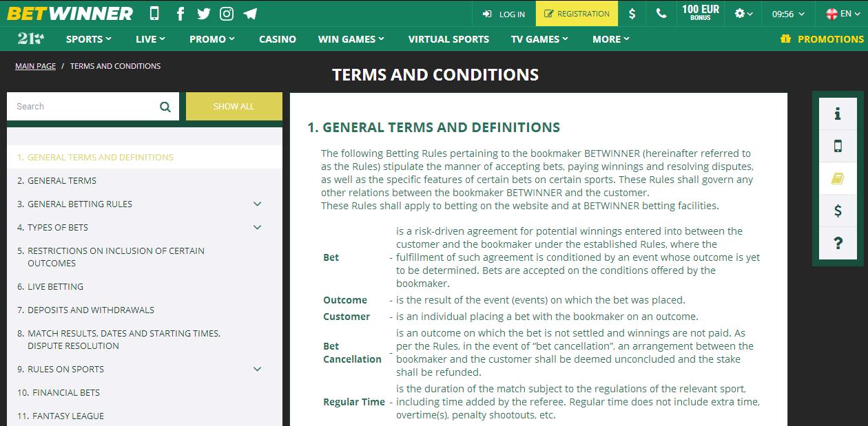The width and height of the screenshot is (868, 426).
Task: Click the SHOW ALL button
Action: coord(234,107)
